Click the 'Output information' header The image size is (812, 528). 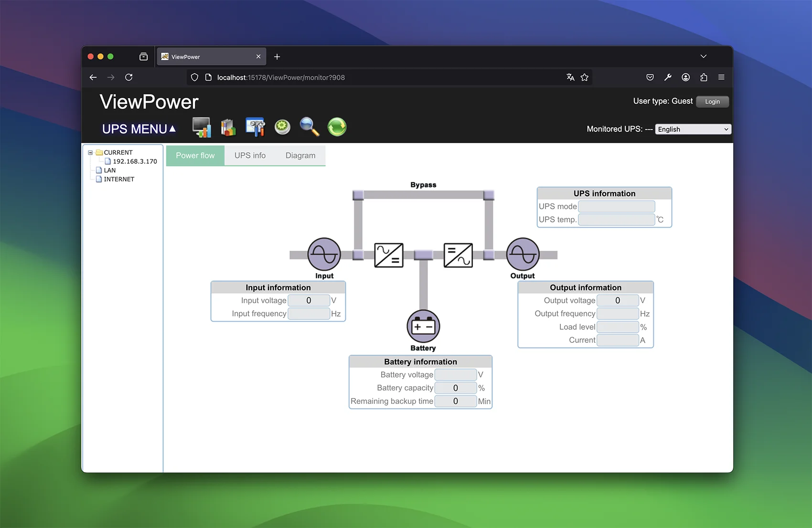pos(586,287)
